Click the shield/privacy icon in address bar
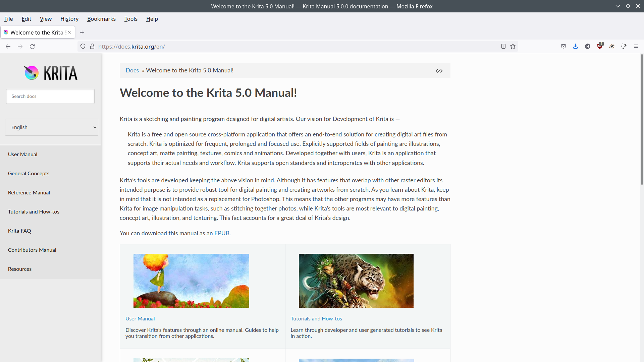 click(x=83, y=46)
